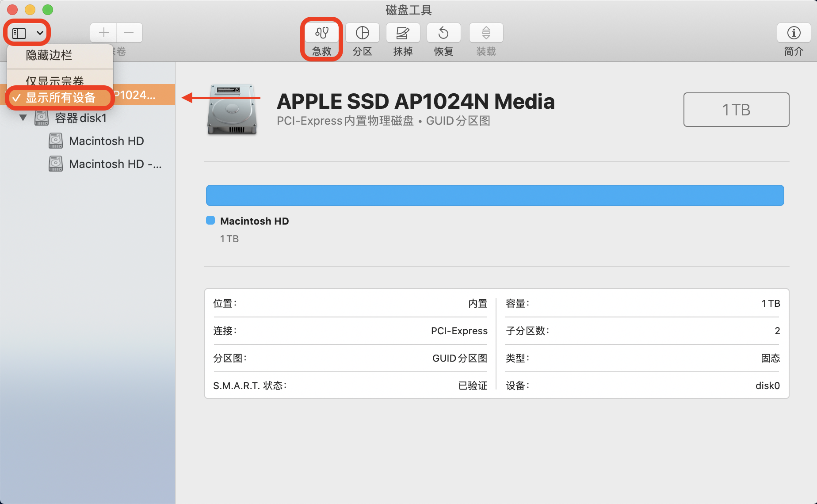Click the blue disk usage bar

(495, 195)
